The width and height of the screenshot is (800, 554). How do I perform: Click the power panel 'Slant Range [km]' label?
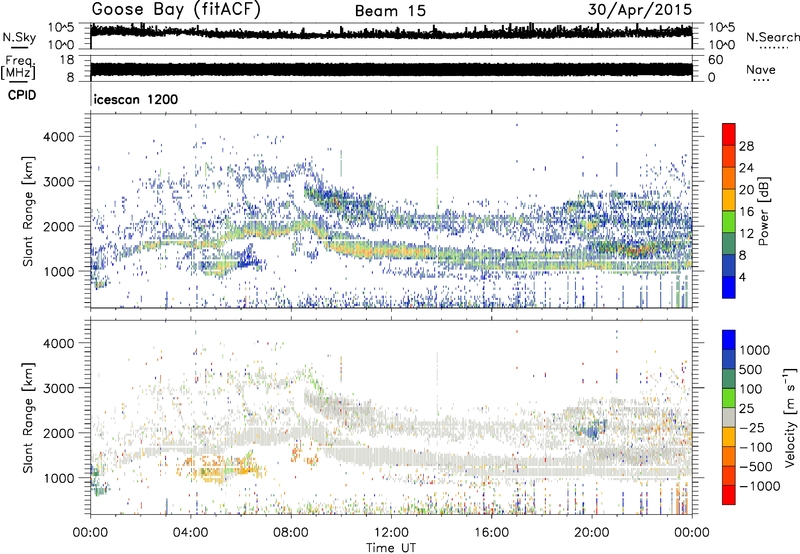28,211
